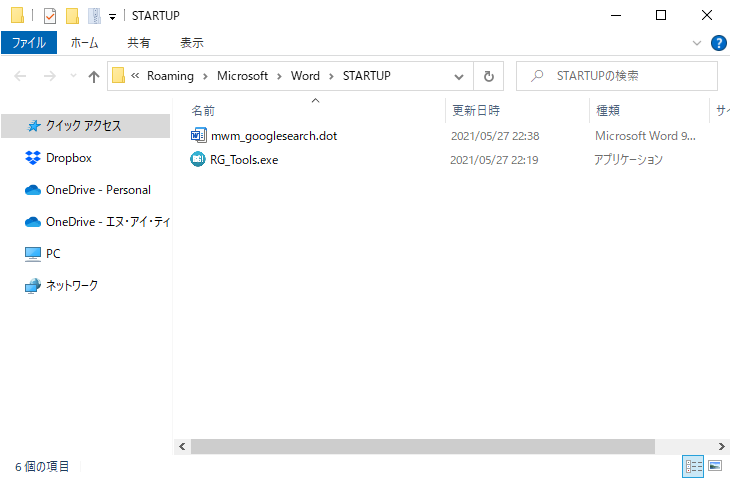Open address bar history dropdown

pos(459,76)
